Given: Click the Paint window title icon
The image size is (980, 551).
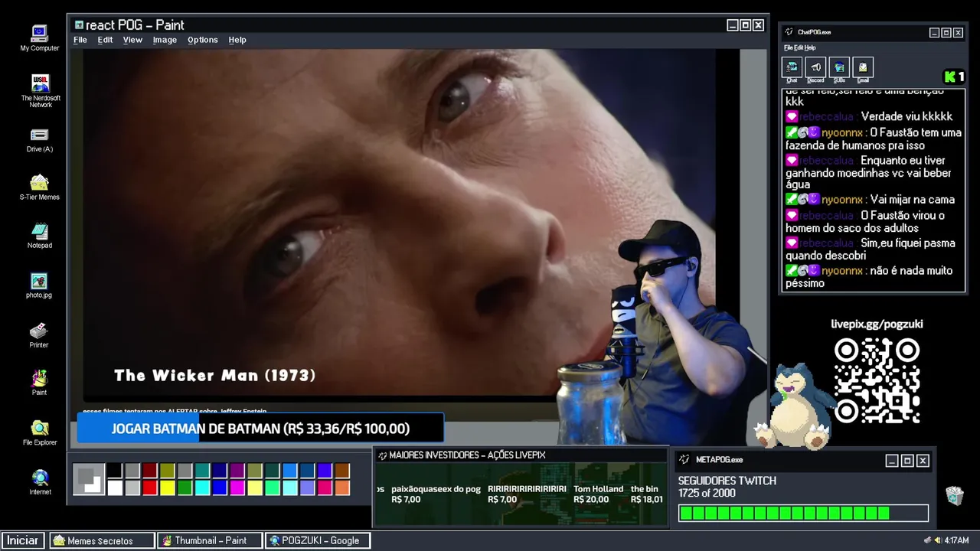Looking at the screenshot, I should coord(79,25).
